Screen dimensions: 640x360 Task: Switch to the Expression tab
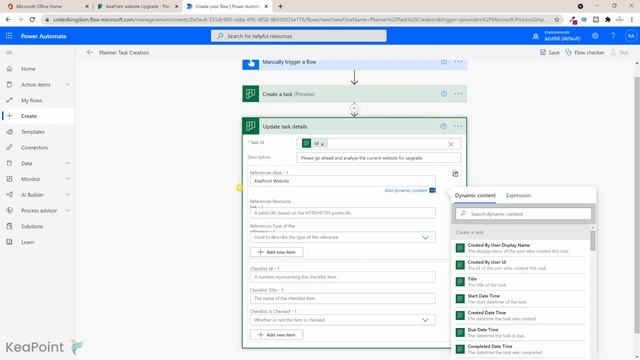[x=518, y=196]
